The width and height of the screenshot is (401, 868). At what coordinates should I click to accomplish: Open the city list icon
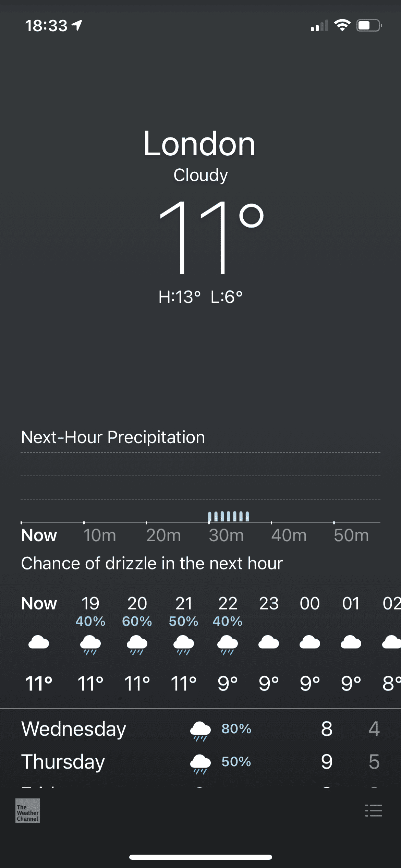(373, 811)
